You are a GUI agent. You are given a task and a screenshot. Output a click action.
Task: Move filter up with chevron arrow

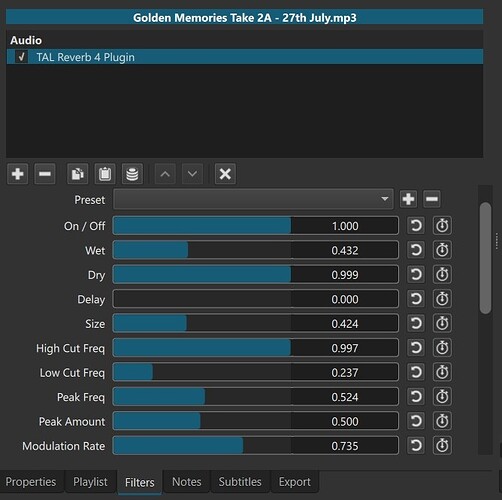pyautogui.click(x=165, y=174)
